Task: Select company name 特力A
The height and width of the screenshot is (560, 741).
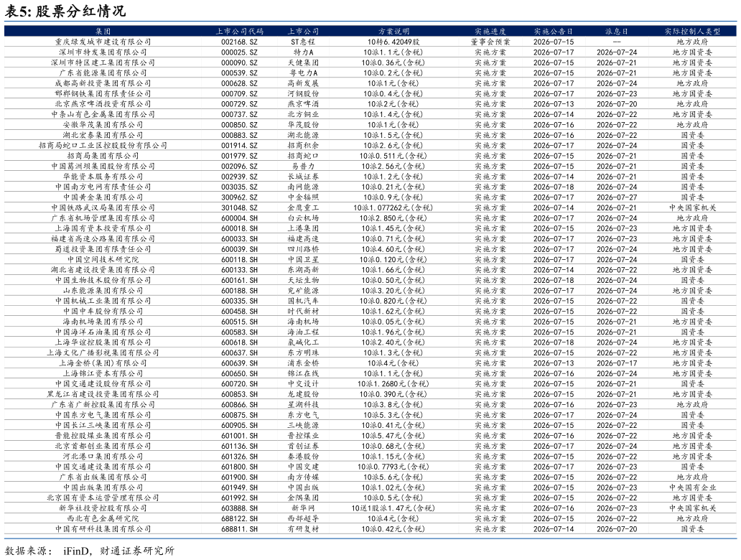Action: click(x=304, y=52)
